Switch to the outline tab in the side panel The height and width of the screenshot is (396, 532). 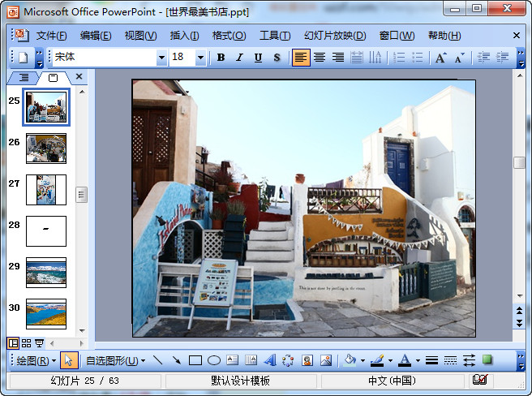(x=24, y=77)
